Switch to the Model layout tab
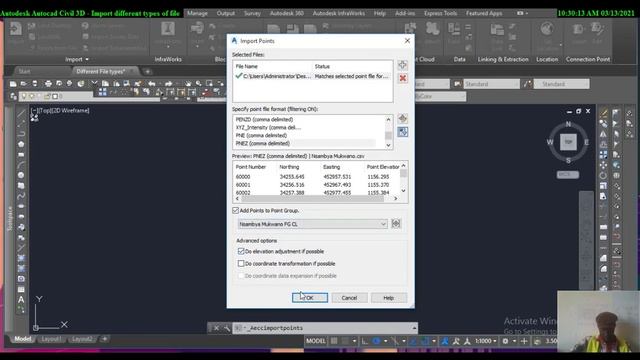Viewport: 640px width, 360px height. click(x=22, y=339)
